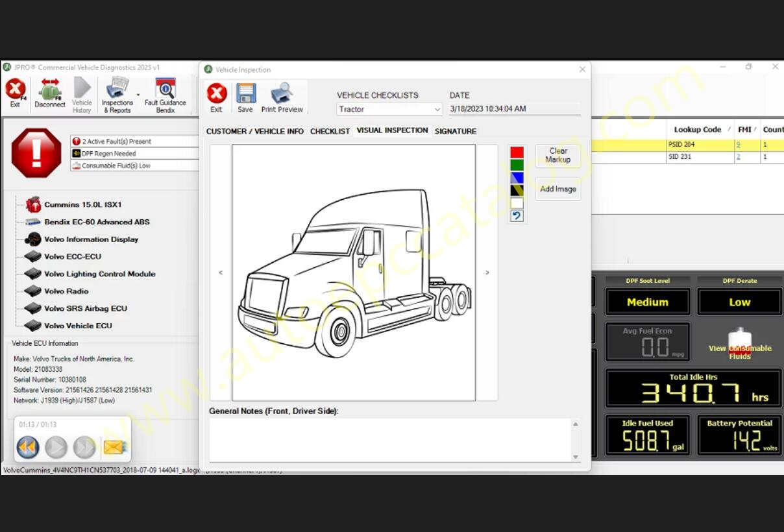Click View Consumable Fluids

coord(740,345)
